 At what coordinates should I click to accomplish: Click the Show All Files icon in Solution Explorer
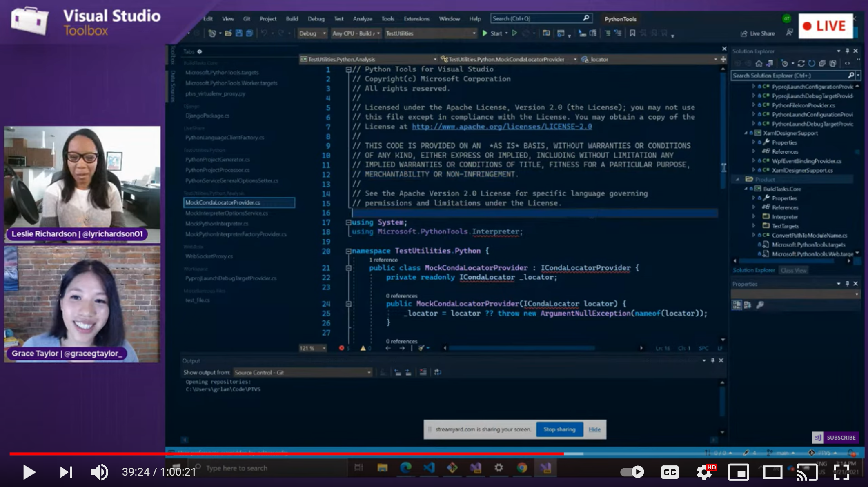pyautogui.click(x=833, y=63)
